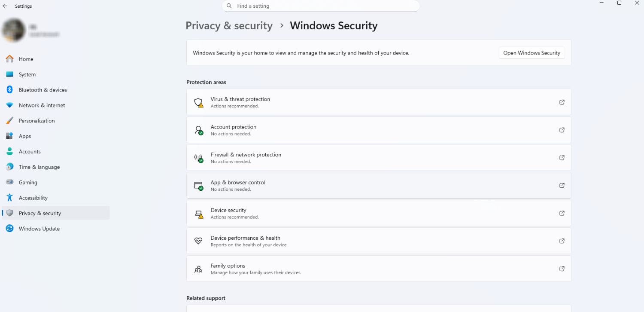Click the Bluetooth icon in sidebar
Viewport: 644px width, 312px height.
click(x=9, y=90)
